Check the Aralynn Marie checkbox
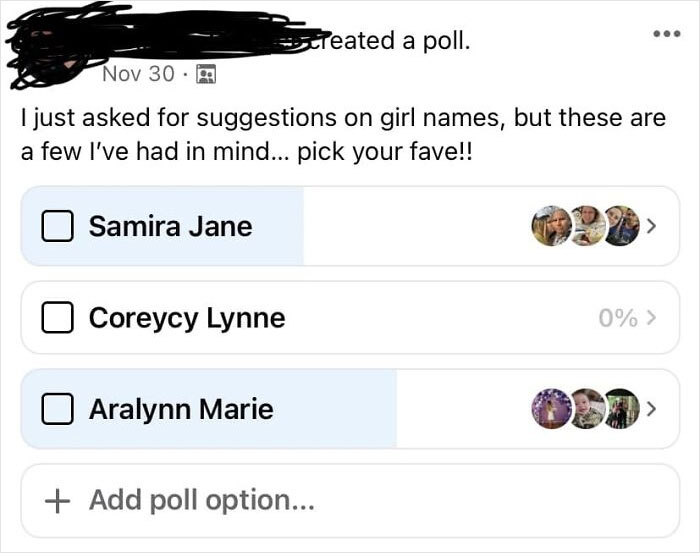Image resolution: width=700 pixels, height=553 pixels. pos(57,410)
